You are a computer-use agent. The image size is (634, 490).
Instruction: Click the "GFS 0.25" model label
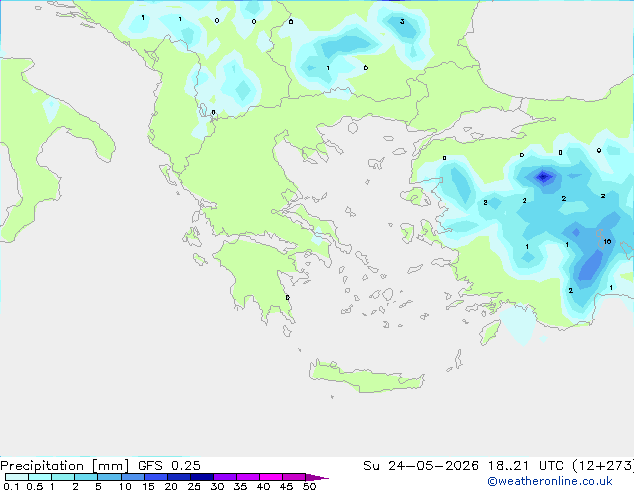tap(169, 466)
